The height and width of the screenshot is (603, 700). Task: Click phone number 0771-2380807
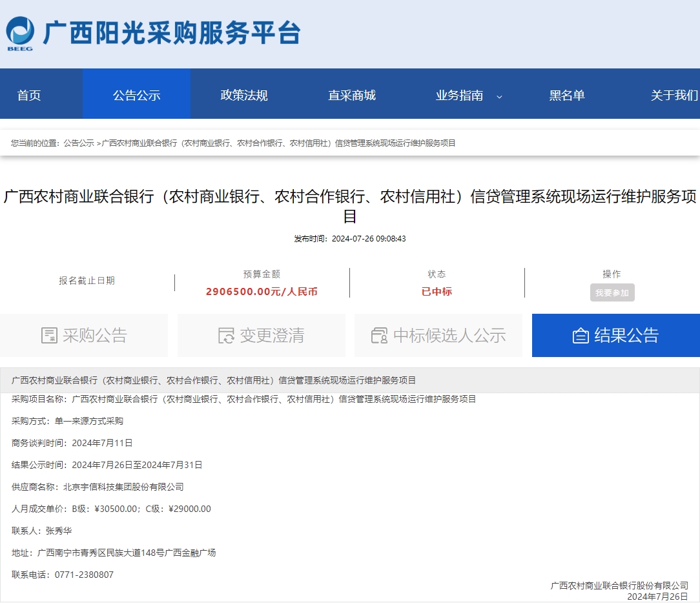[84, 575]
